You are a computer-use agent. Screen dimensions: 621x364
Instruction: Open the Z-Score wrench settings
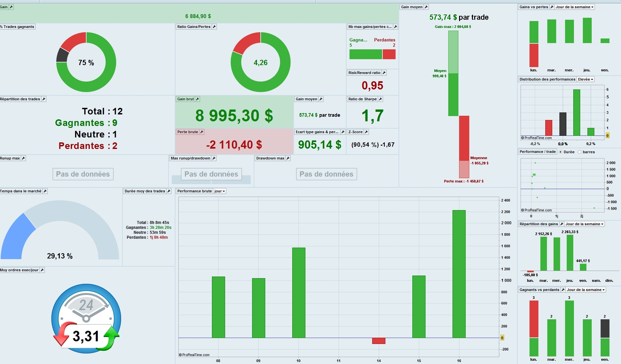(366, 132)
